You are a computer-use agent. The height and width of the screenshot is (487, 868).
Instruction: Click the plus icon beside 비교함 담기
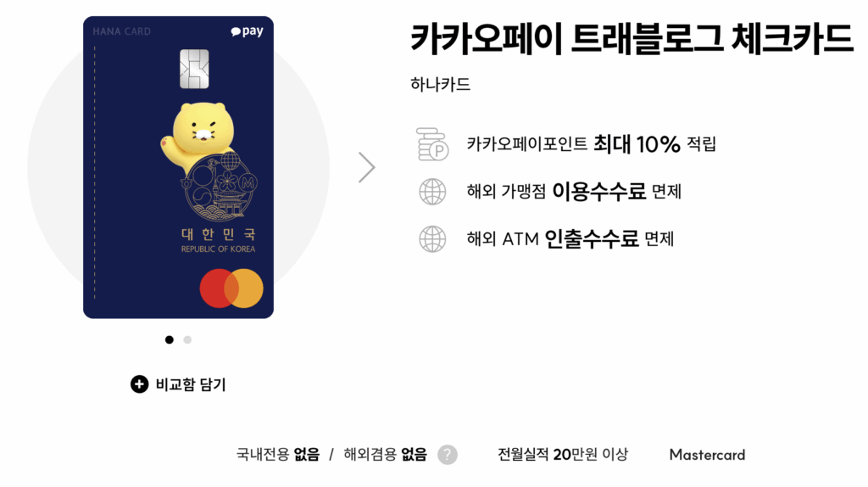point(140,384)
